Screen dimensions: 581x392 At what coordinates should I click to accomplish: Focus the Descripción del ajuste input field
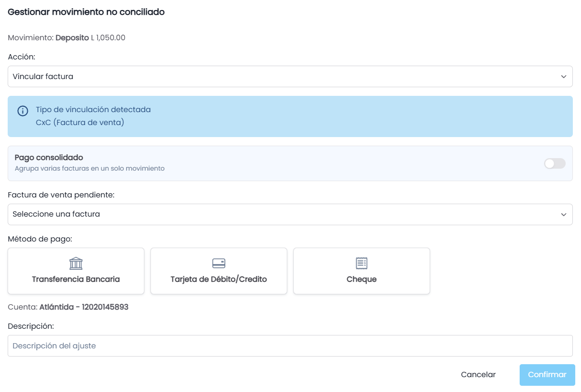point(290,346)
